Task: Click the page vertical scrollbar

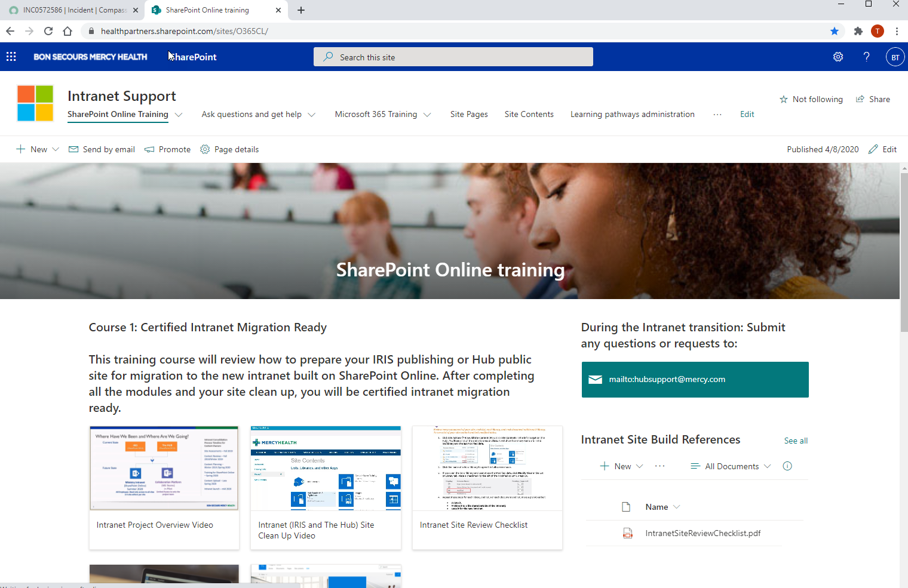Action: click(904, 252)
